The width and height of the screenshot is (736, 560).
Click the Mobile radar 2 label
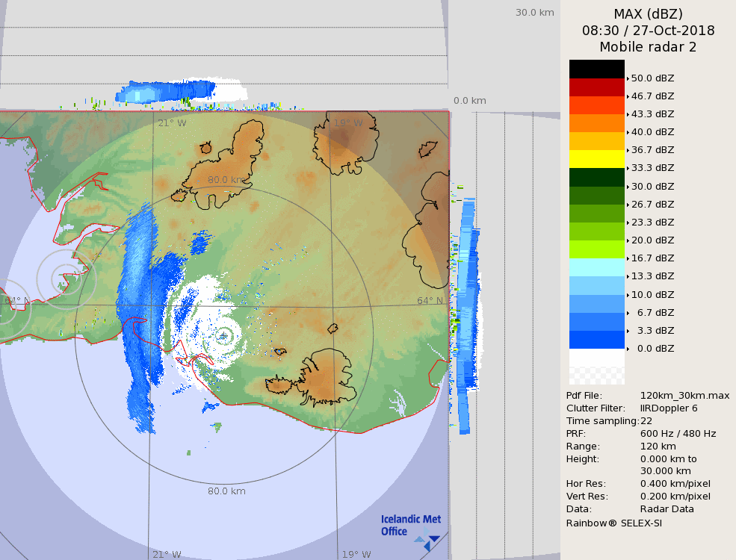pos(648,47)
